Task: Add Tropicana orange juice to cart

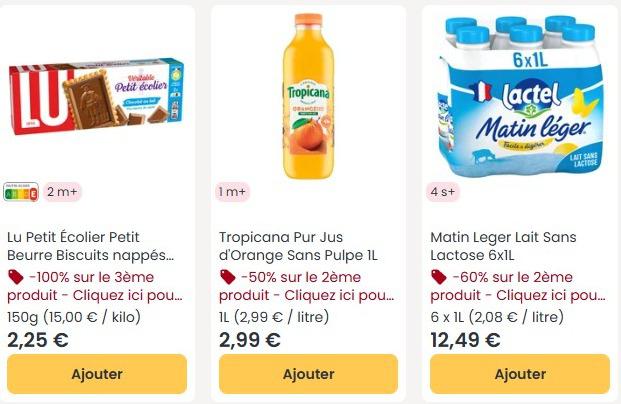Action: (308, 374)
